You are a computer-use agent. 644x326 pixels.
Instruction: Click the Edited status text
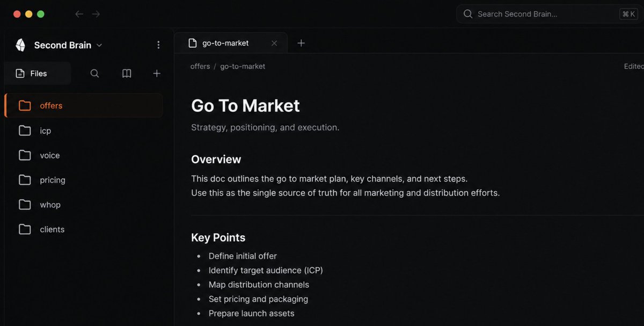pos(634,67)
